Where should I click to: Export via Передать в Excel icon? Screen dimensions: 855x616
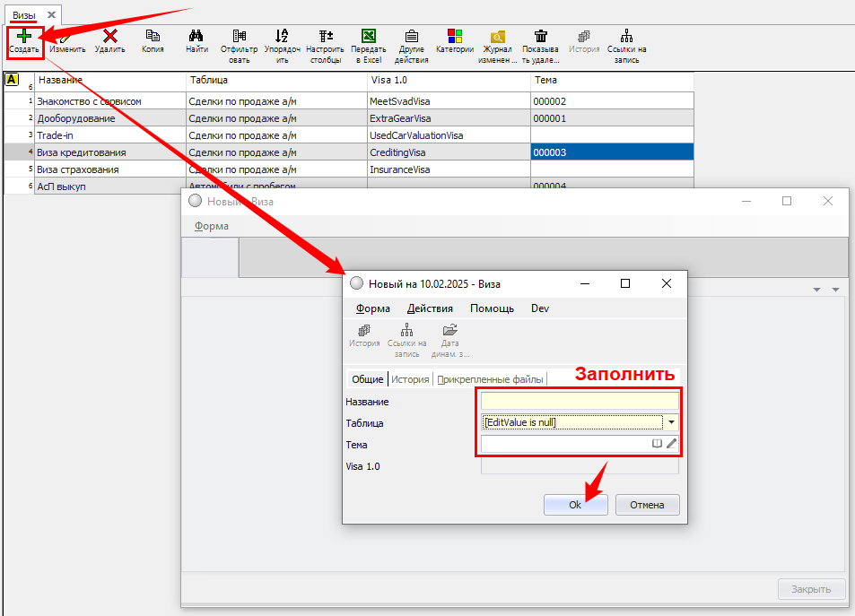[368, 37]
